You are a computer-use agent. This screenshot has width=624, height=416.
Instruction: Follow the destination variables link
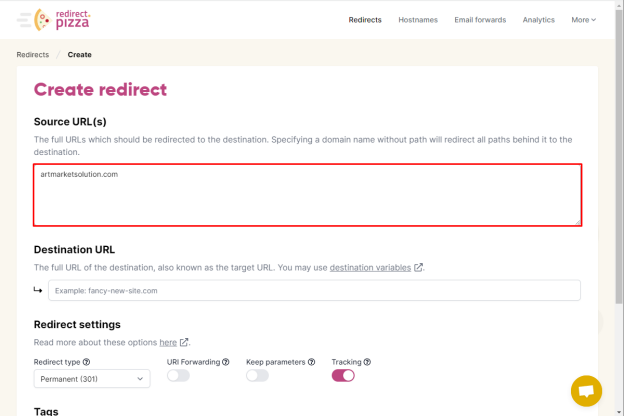[x=370, y=268]
